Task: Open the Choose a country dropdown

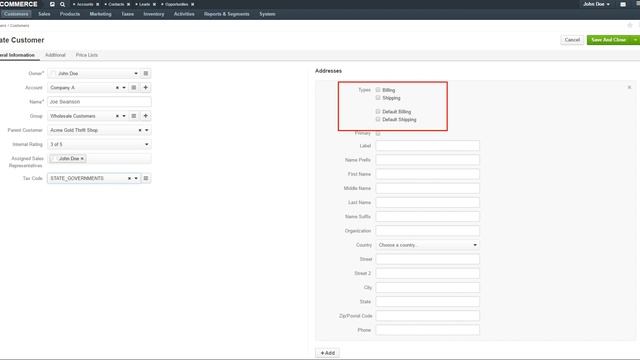Action: pyautogui.click(x=427, y=245)
